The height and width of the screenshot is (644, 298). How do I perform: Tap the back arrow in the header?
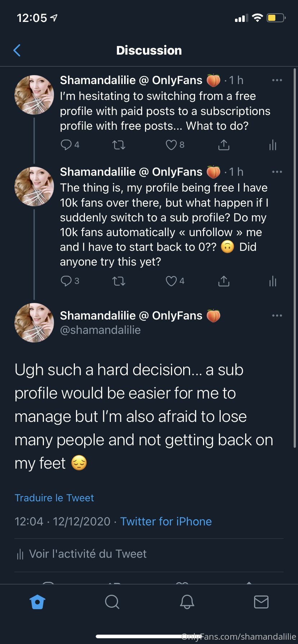(x=17, y=50)
